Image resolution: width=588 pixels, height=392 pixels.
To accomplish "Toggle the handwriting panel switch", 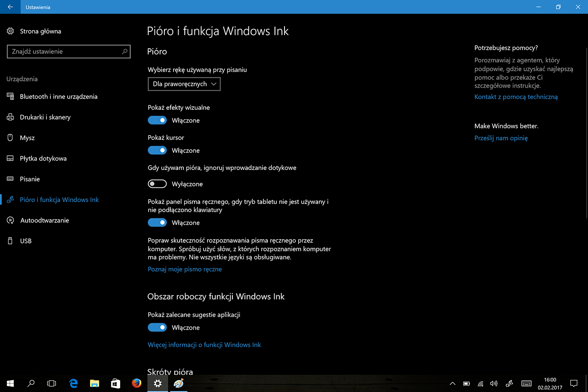I will [157, 222].
